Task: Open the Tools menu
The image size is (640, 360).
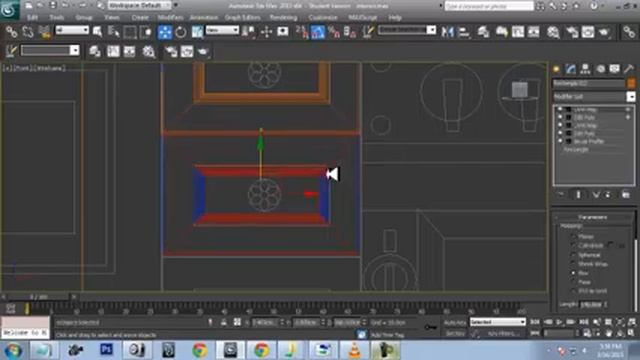Action: 57,18
